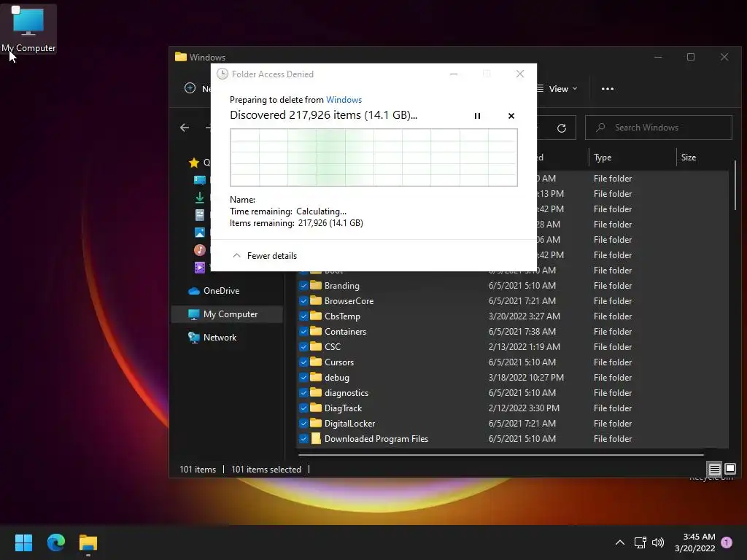This screenshot has width=747, height=560.
Task: Open the network tray icon
Action: [x=640, y=542]
